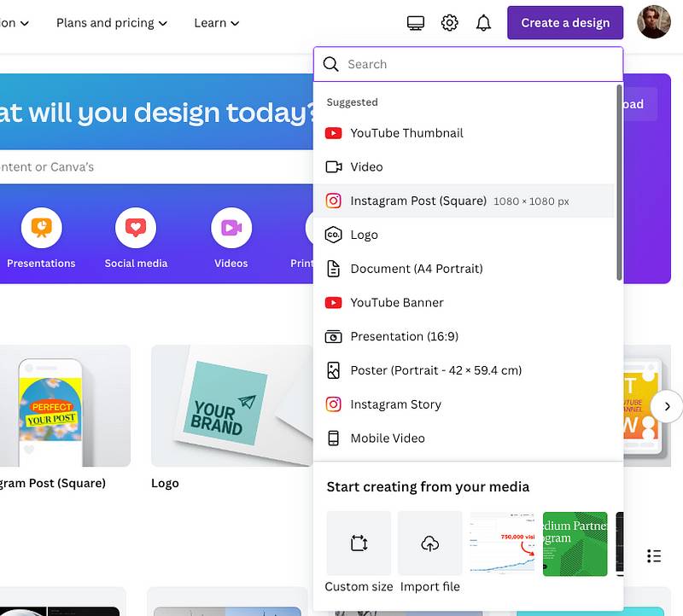
Task: Expand the Learn menu
Action: [x=217, y=23]
